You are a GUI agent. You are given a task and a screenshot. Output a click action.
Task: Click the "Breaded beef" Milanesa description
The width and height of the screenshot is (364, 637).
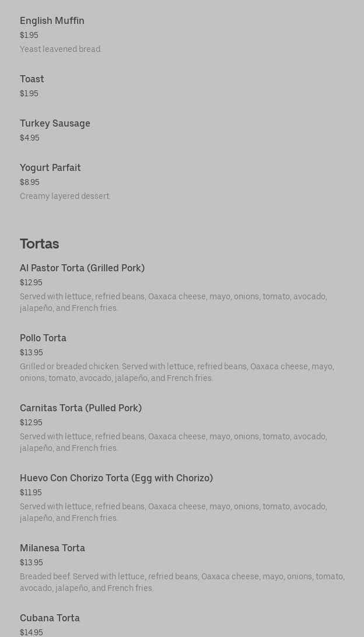(182, 582)
